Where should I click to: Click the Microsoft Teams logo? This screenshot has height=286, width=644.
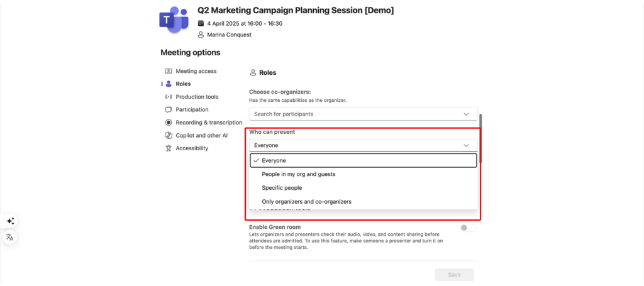(x=174, y=19)
